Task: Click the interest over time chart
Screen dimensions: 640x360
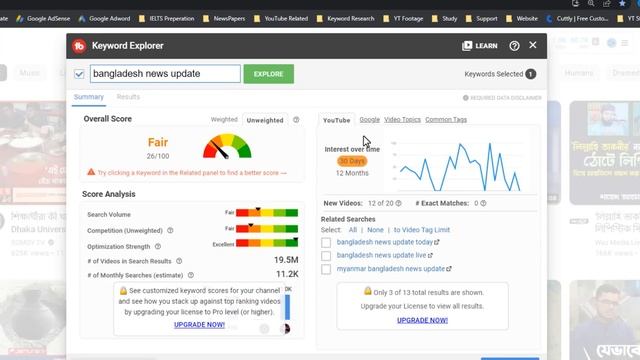Action: click(460, 167)
